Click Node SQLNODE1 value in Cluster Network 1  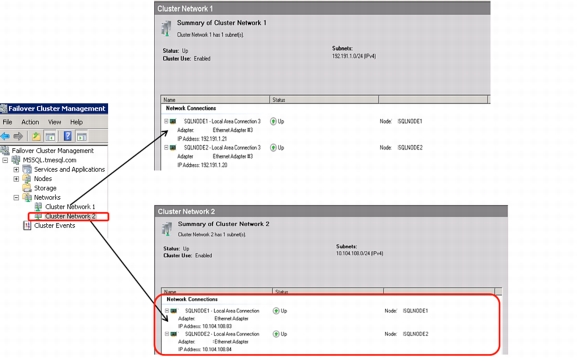[410, 121]
